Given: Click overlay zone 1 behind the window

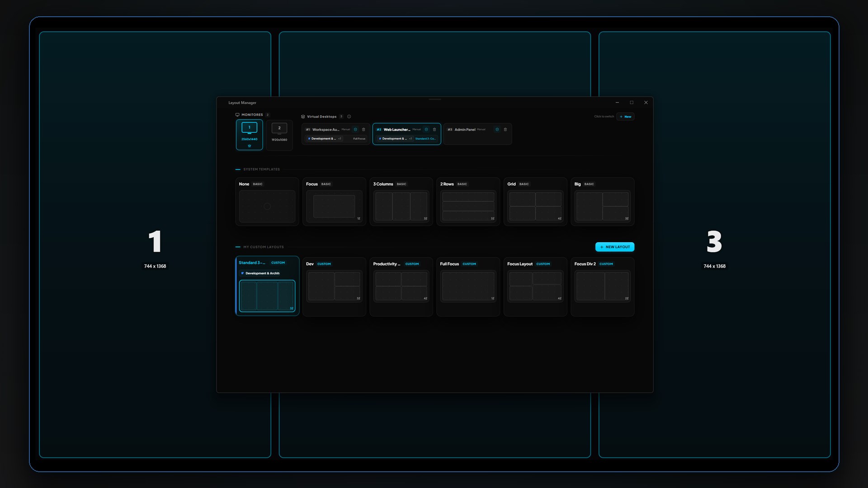Looking at the screenshot, I should [155, 244].
